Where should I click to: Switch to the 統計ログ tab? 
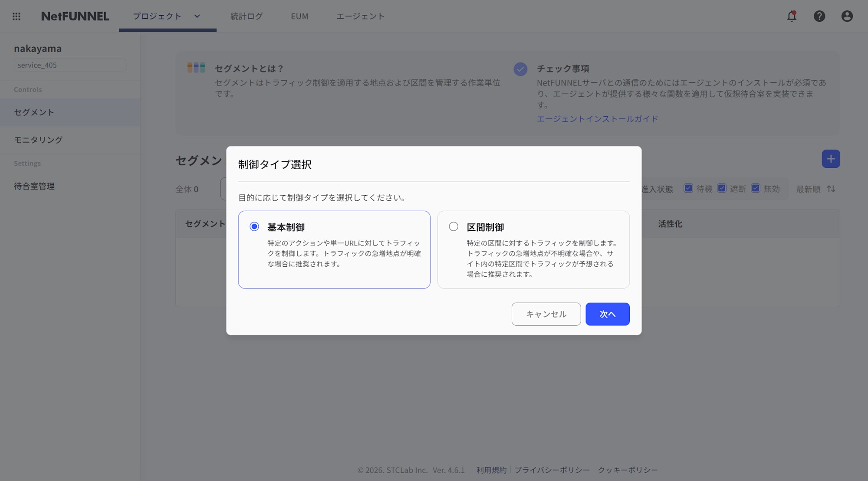[246, 16]
